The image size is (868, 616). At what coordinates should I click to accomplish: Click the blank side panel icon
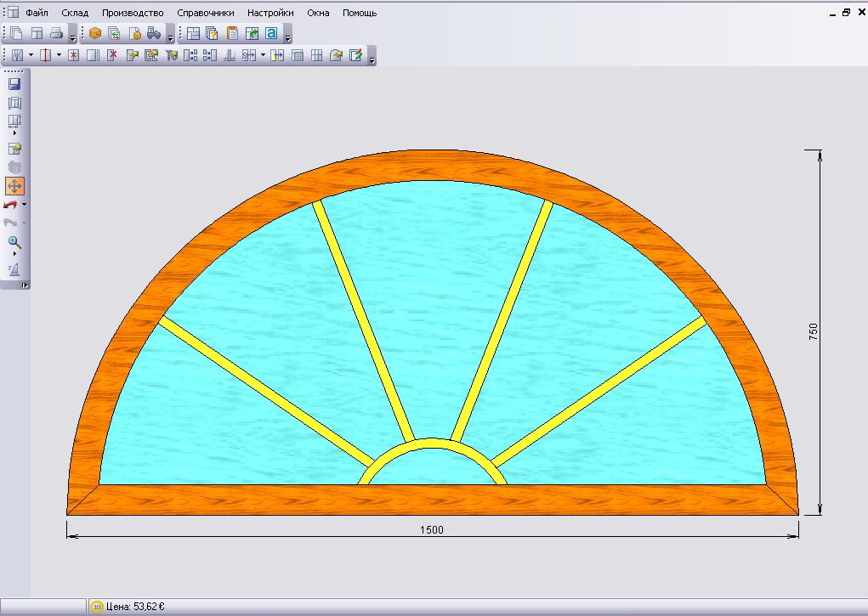point(93,55)
